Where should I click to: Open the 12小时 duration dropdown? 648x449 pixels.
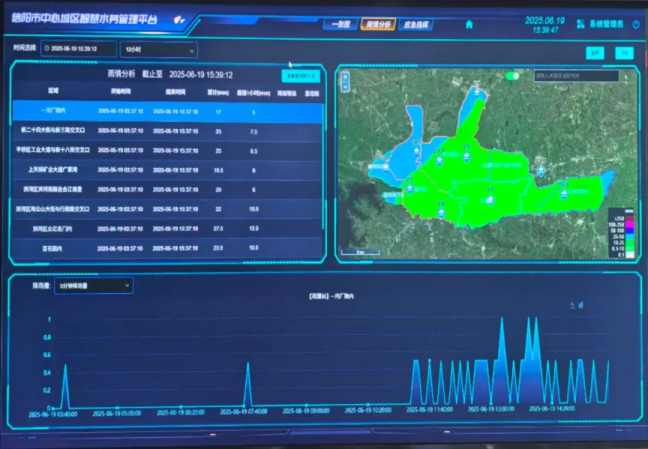pos(156,49)
